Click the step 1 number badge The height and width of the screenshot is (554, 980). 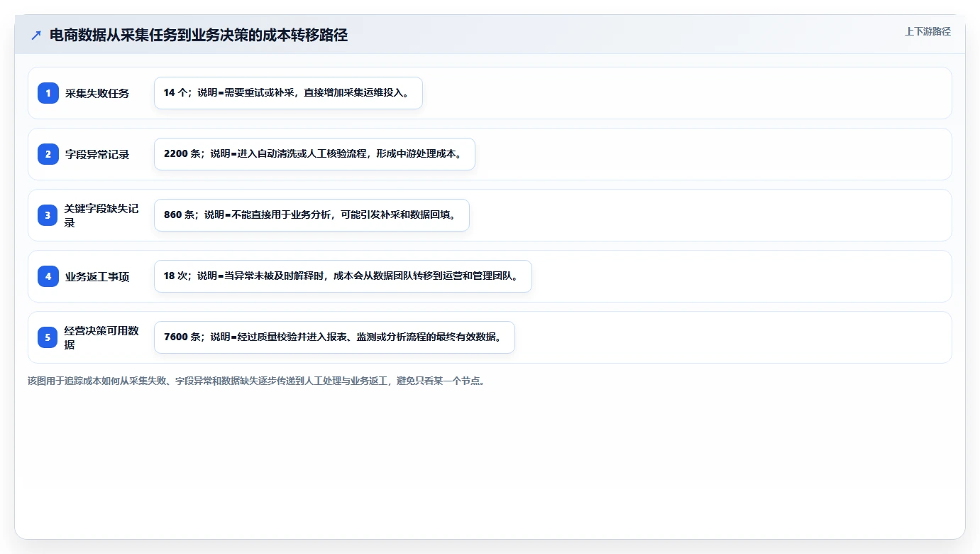point(48,93)
